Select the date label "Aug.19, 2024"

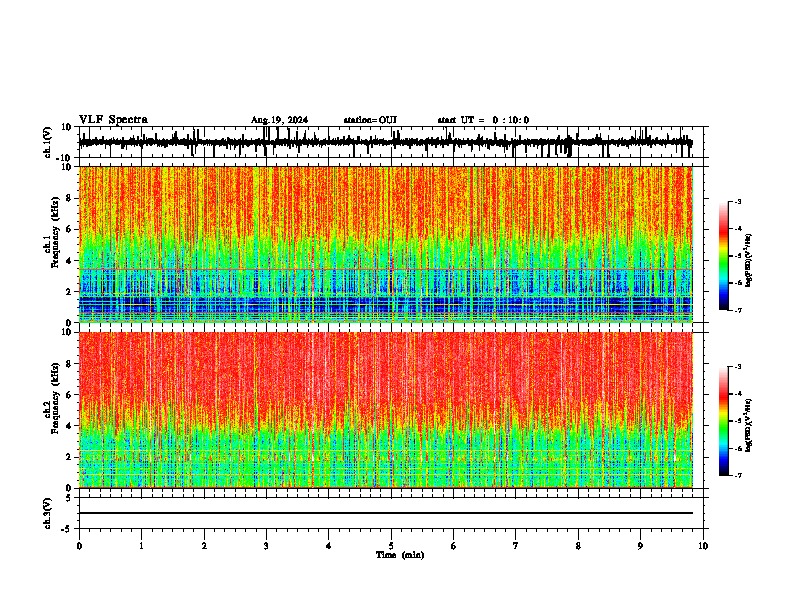click(x=279, y=120)
